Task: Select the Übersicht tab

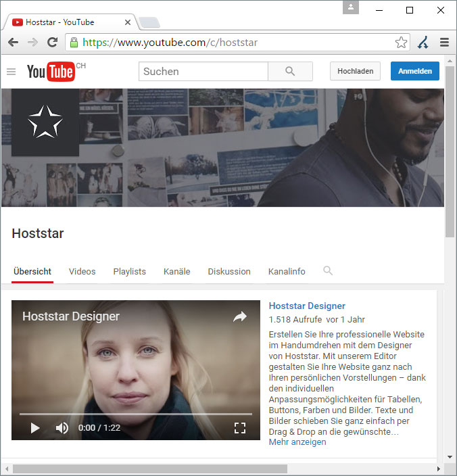Action: pyautogui.click(x=32, y=271)
